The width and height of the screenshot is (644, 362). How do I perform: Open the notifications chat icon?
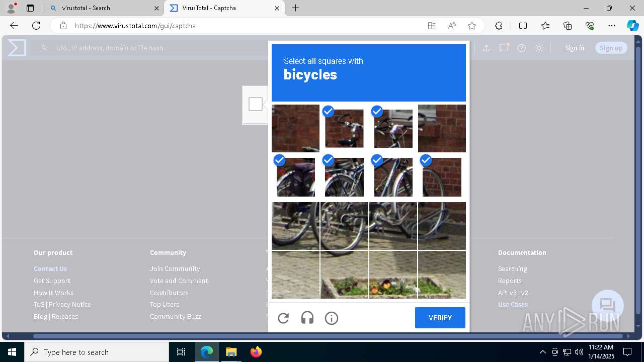tap(504, 48)
